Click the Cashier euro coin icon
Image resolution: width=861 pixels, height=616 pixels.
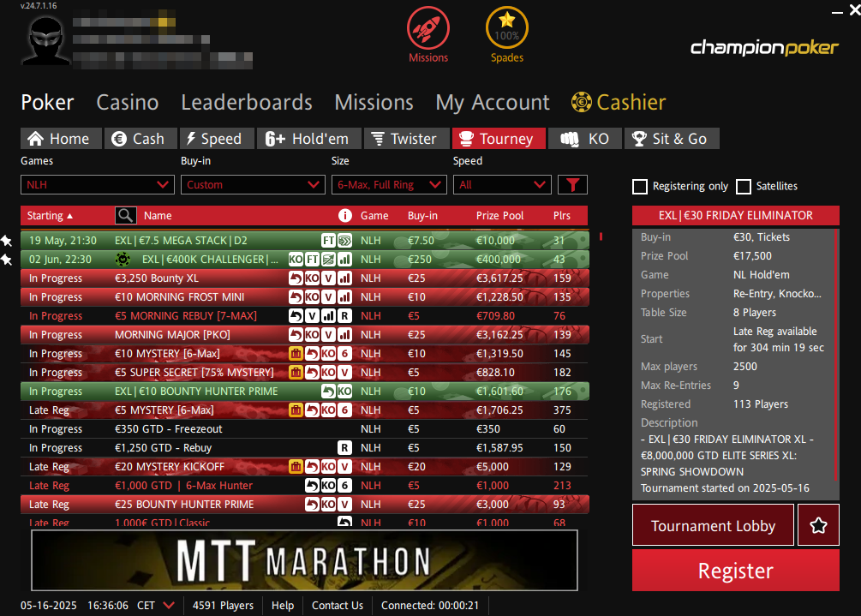coord(582,102)
